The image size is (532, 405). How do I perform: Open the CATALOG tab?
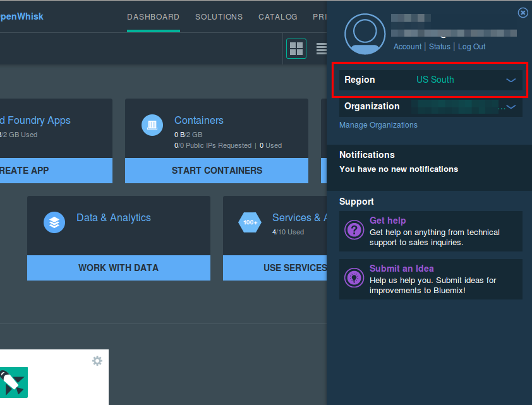click(x=278, y=17)
